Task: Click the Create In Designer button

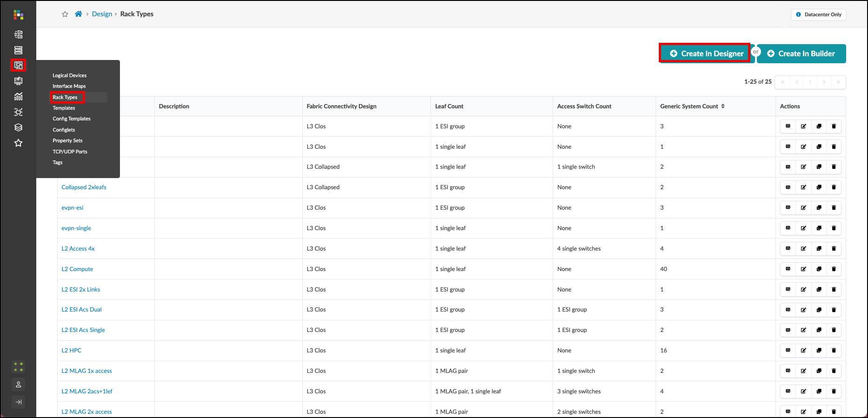Action: 706,53
